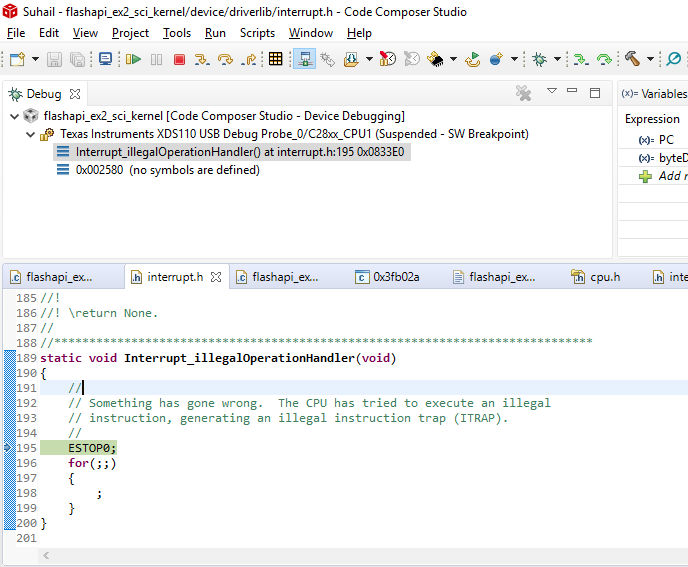Click the green assembly Step Over icon

pos(604,59)
